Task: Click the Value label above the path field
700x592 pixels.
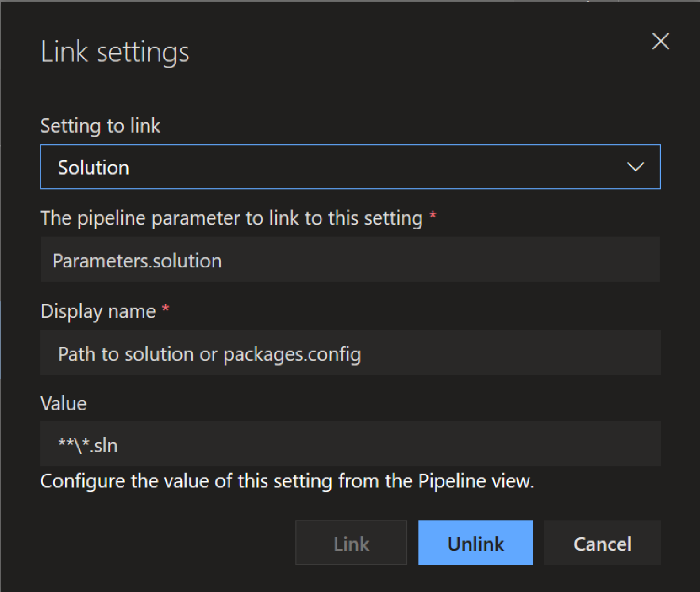Action: click(63, 403)
